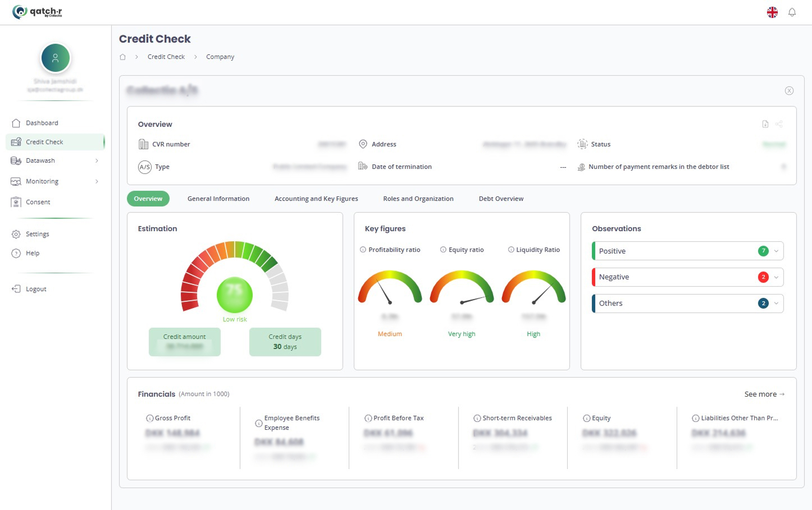The image size is (812, 510).
Task: Click the Credit amount box
Action: click(185, 342)
